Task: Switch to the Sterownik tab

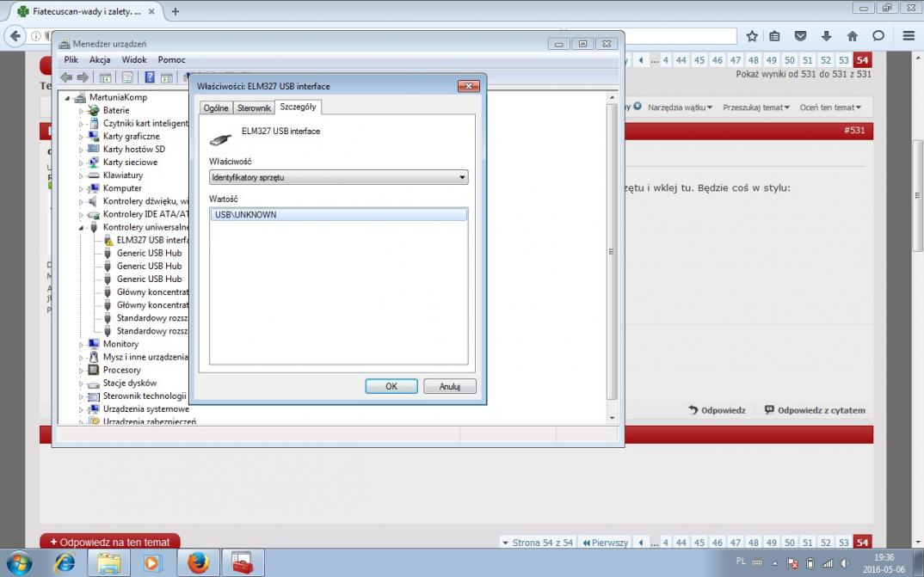Action: (x=254, y=107)
